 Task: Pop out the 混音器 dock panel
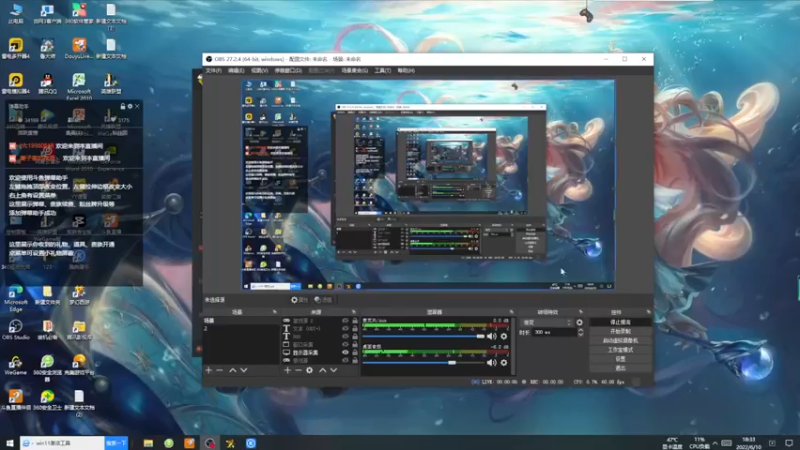[x=511, y=312]
